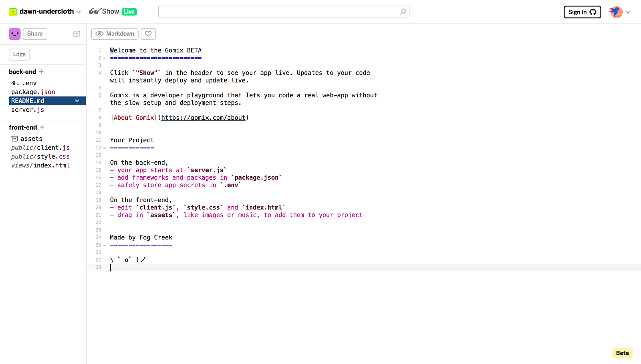
Task: Click the dawn-undercloth project avatar icon
Action: tap(13, 12)
